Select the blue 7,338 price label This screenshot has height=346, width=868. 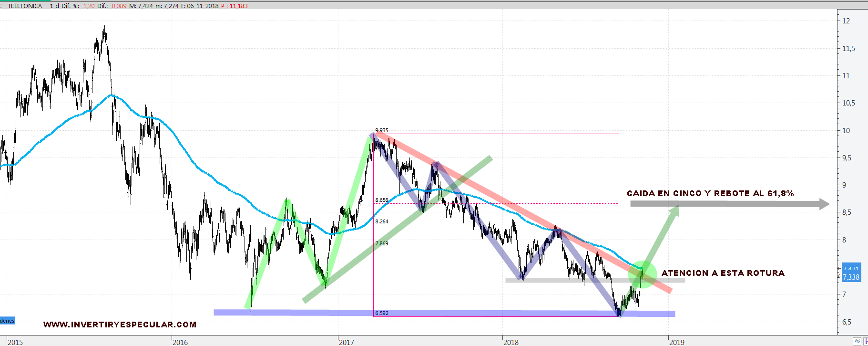click(x=851, y=277)
